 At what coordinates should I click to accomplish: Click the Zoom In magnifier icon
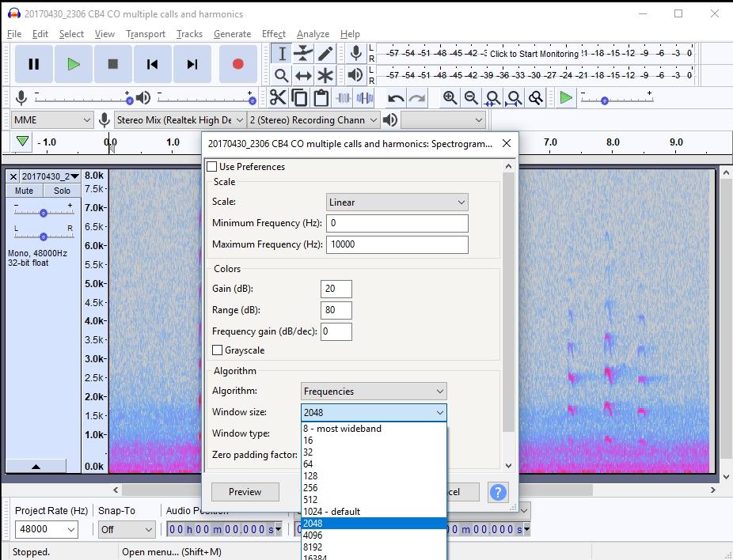coord(450,96)
